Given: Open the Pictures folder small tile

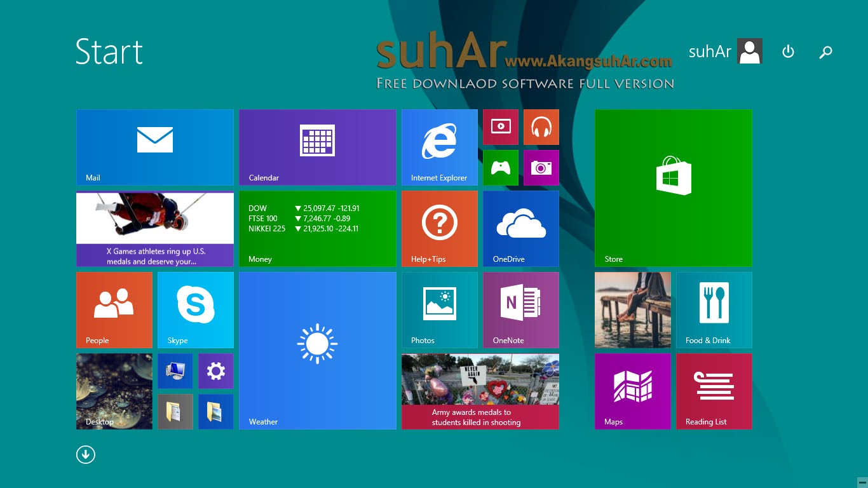Looking at the screenshot, I should [x=216, y=412].
